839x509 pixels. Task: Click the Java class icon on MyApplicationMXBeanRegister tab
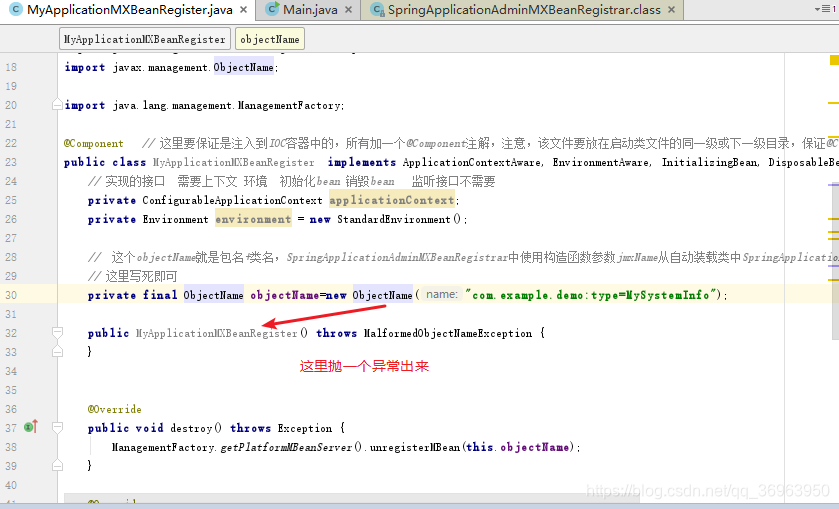tap(16, 10)
